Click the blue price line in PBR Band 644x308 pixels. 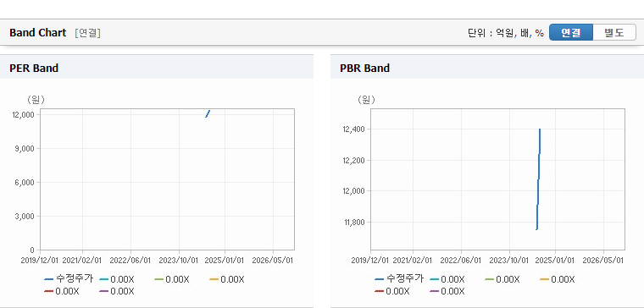[538, 179]
